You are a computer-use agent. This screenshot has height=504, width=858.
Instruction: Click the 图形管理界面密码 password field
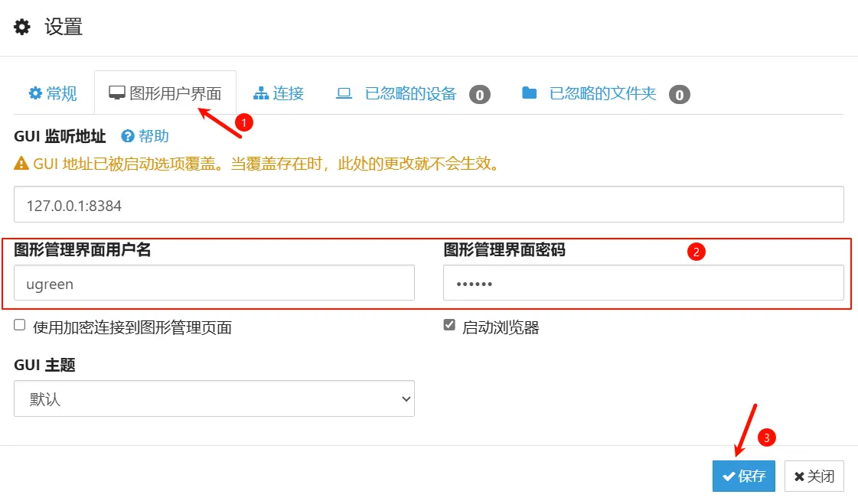pyautogui.click(x=643, y=283)
